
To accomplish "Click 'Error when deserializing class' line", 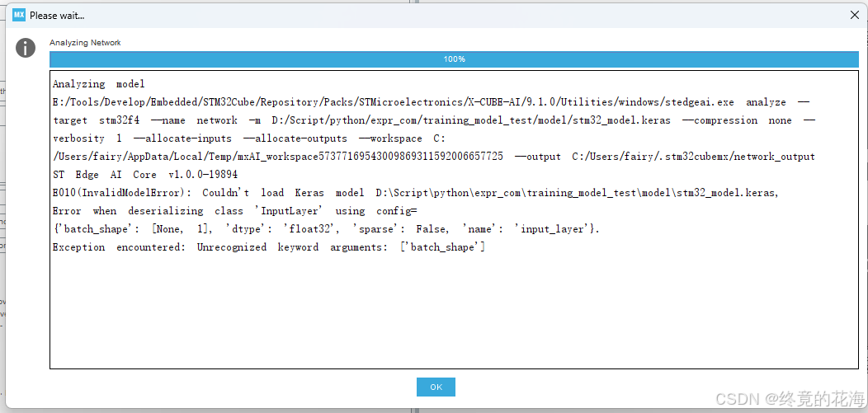I will click(x=234, y=211).
